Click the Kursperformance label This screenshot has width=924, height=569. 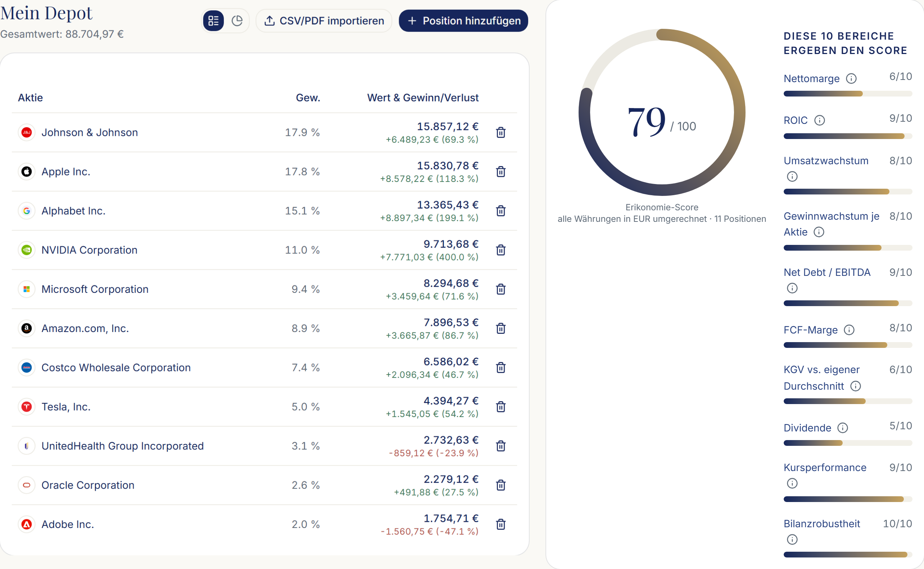point(825,467)
